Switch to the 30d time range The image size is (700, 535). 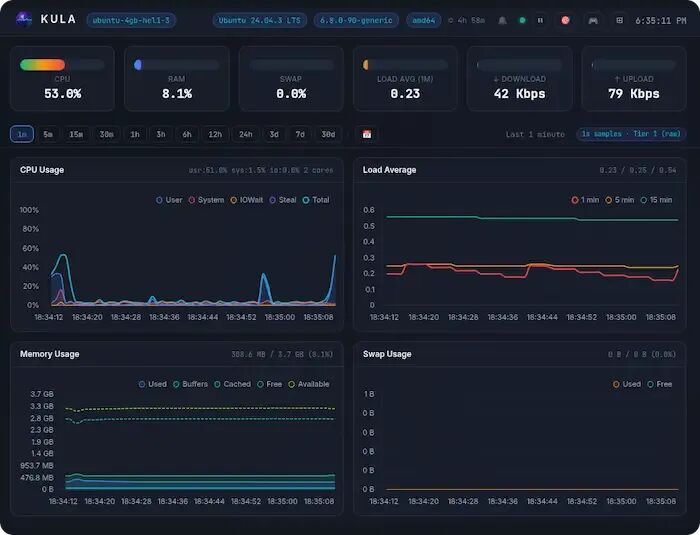(328, 134)
